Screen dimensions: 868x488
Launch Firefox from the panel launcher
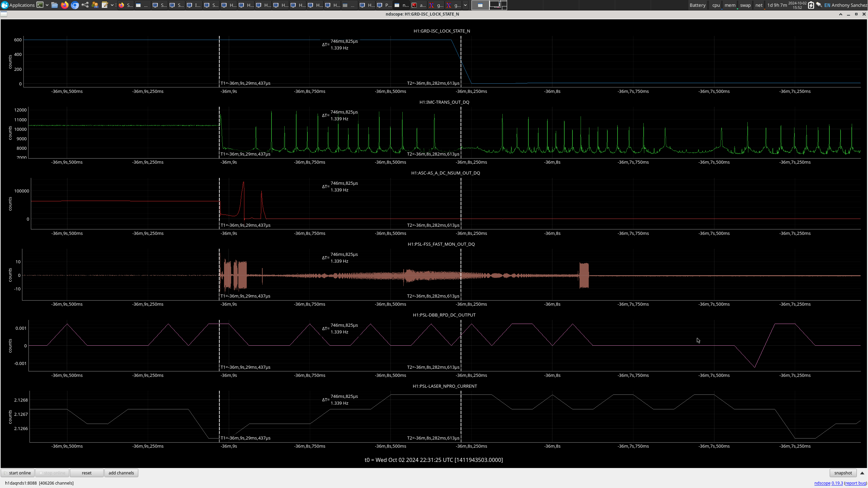tap(65, 5)
